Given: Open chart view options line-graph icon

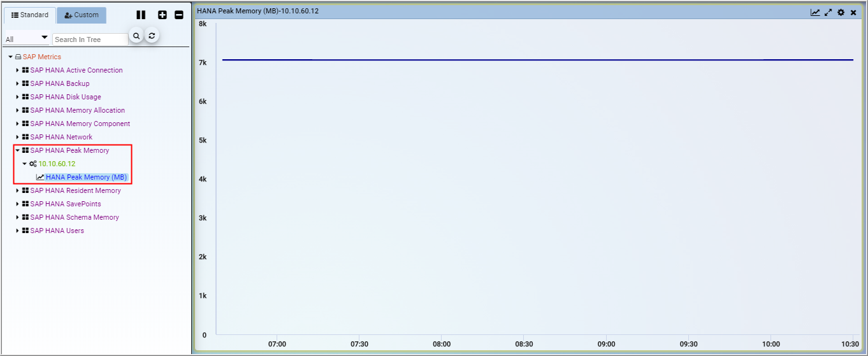Looking at the screenshot, I should pos(815,12).
